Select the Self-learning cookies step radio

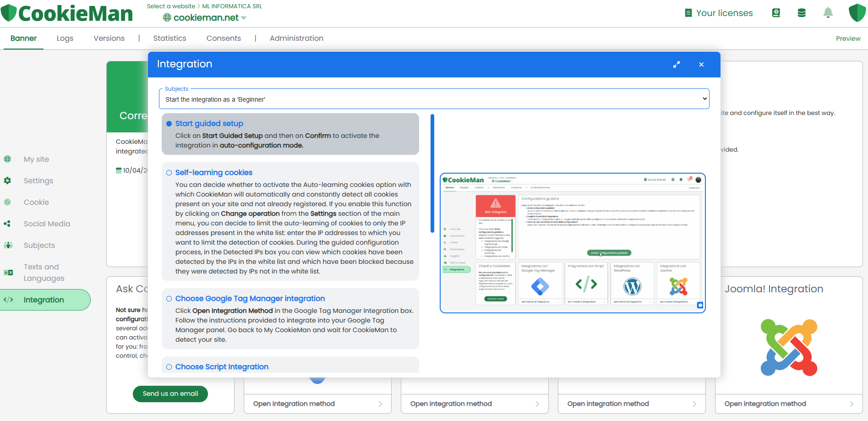point(169,173)
